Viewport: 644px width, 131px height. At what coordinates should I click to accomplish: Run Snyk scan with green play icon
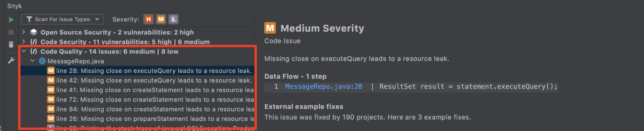click(x=11, y=20)
